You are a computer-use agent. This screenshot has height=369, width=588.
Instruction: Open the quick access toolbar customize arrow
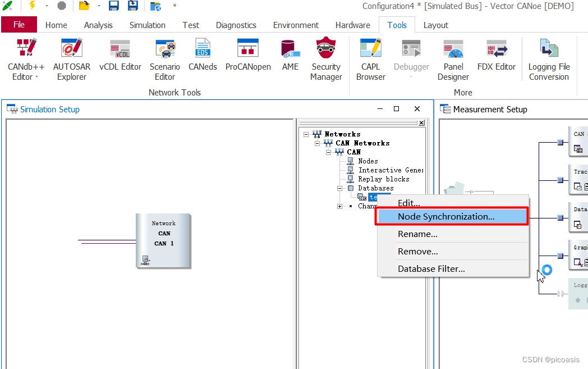[x=174, y=6]
